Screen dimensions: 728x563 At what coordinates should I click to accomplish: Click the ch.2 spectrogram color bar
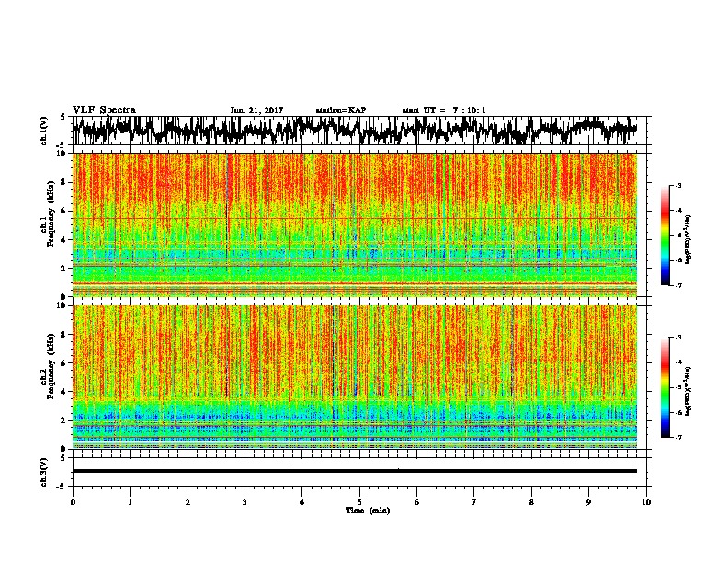click(x=665, y=387)
